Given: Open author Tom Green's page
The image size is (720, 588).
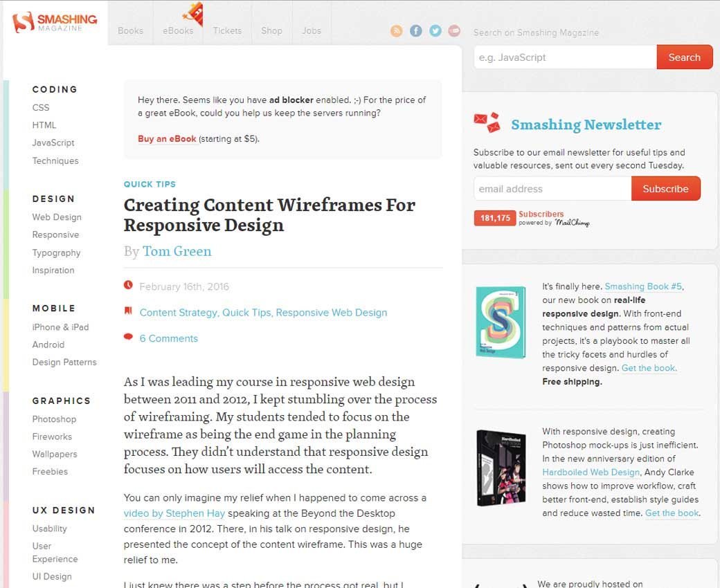Looking at the screenshot, I should [x=177, y=251].
